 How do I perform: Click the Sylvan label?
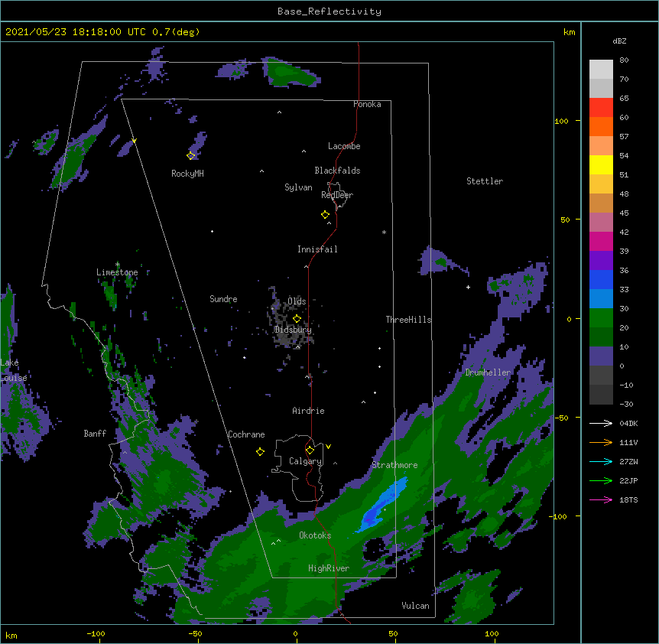click(298, 187)
